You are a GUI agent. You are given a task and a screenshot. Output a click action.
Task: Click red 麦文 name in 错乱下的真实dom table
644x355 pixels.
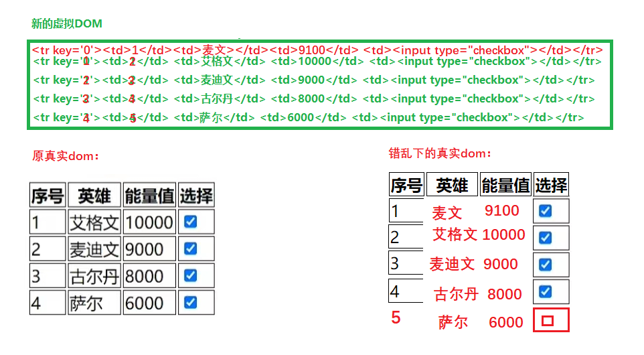(447, 213)
